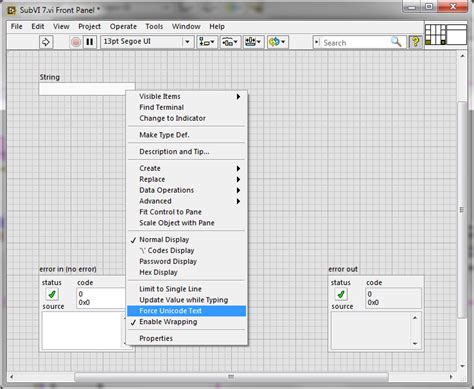Expand Data Operations submenu
Screen dimensions: 474x389
point(187,190)
